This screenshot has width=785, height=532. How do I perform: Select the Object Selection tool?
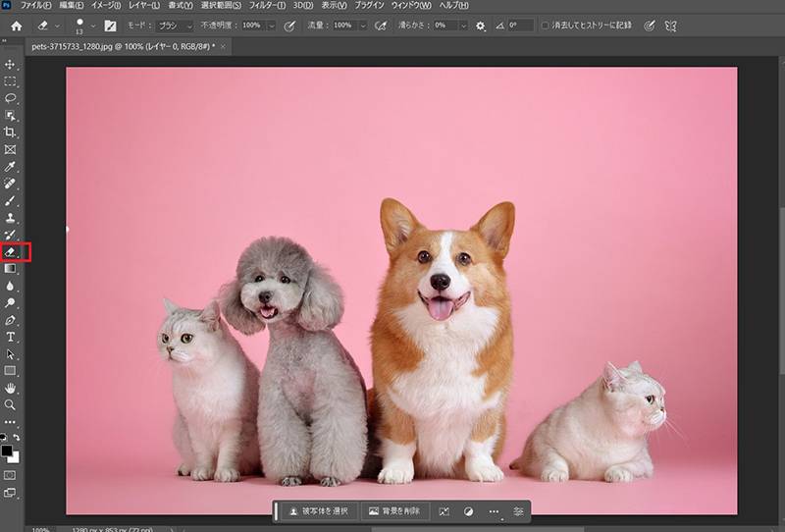click(x=10, y=115)
